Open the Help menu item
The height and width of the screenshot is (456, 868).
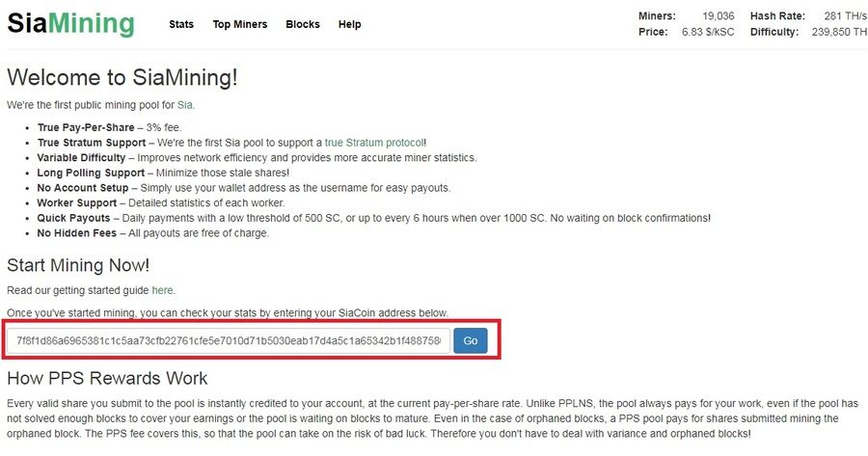349,24
